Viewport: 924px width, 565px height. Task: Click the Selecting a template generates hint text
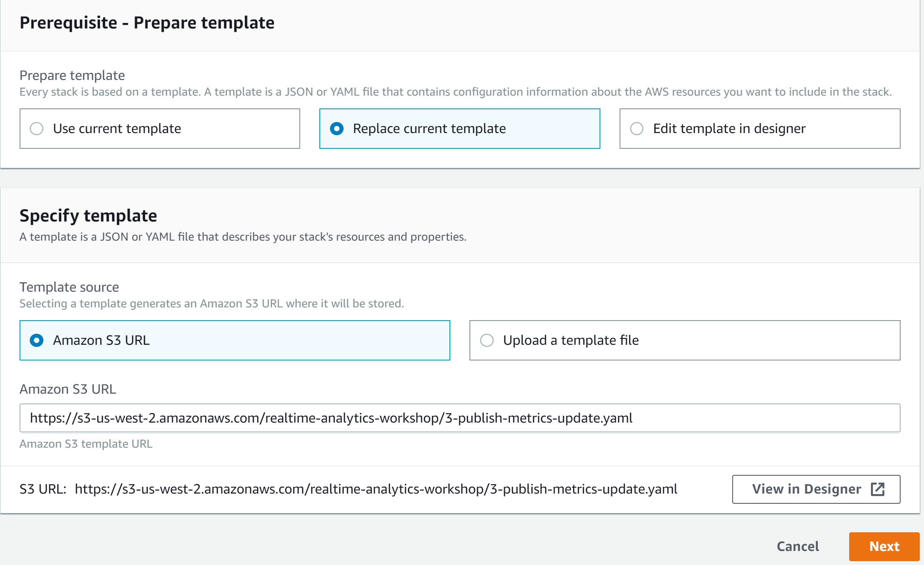[212, 304]
